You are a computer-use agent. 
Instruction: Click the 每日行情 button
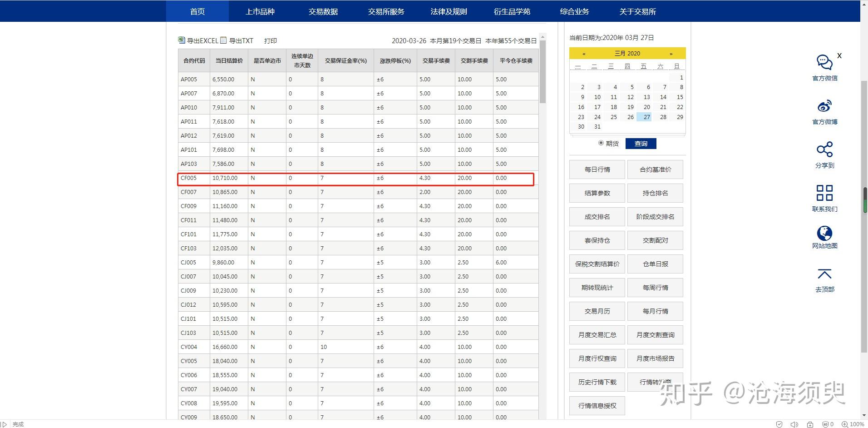[x=597, y=169]
